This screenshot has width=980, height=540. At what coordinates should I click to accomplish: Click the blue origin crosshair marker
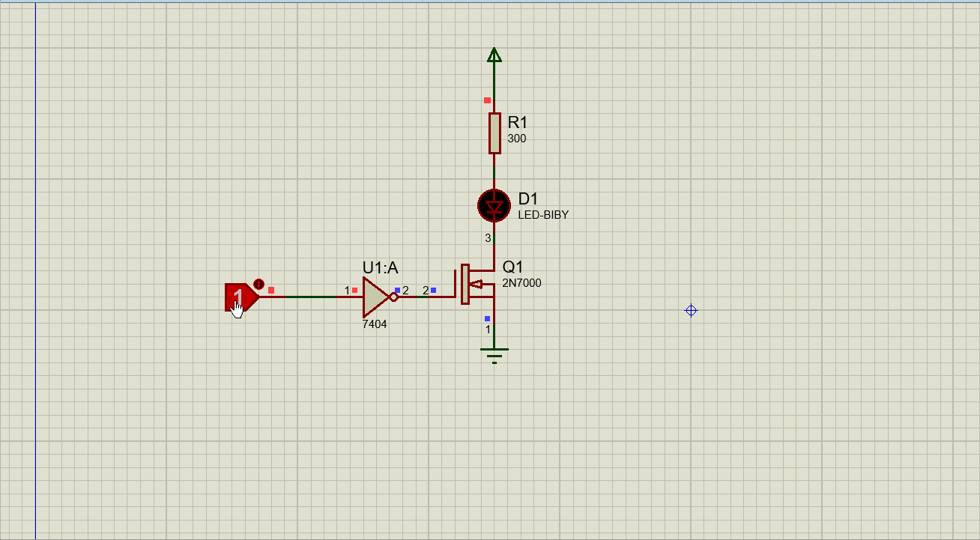[691, 310]
